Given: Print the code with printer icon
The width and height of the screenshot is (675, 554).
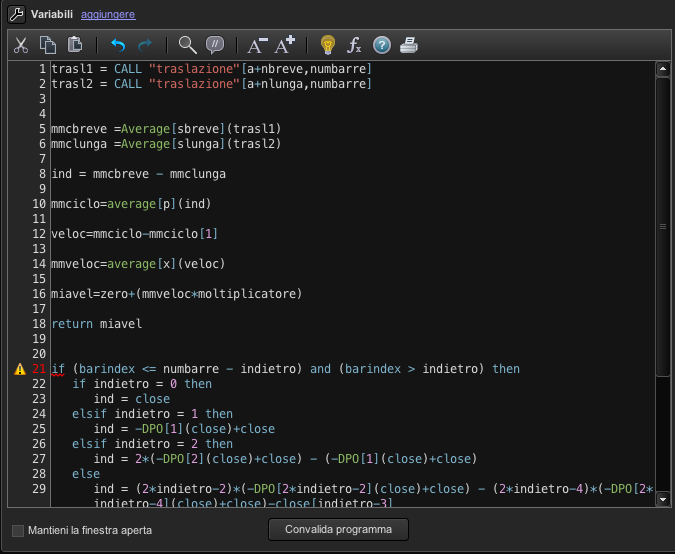Looking at the screenshot, I should pyautogui.click(x=408, y=45).
